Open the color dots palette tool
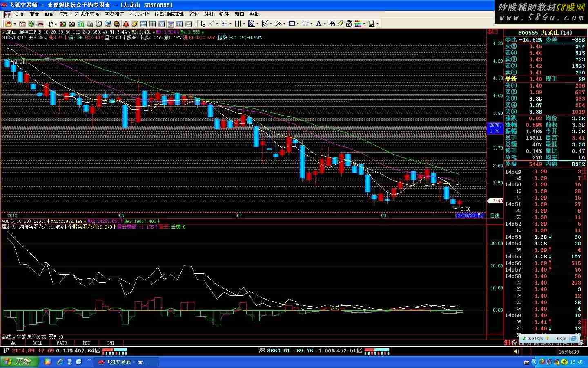The width and height of the screenshot is (588, 368). (358, 24)
